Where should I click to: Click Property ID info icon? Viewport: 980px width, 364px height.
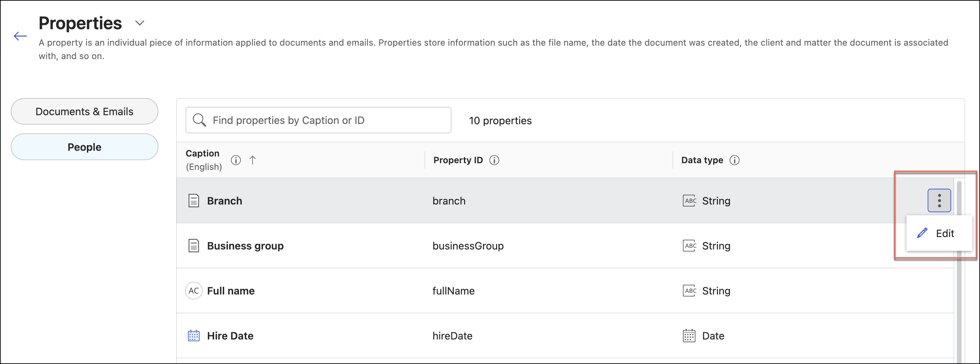[494, 160]
